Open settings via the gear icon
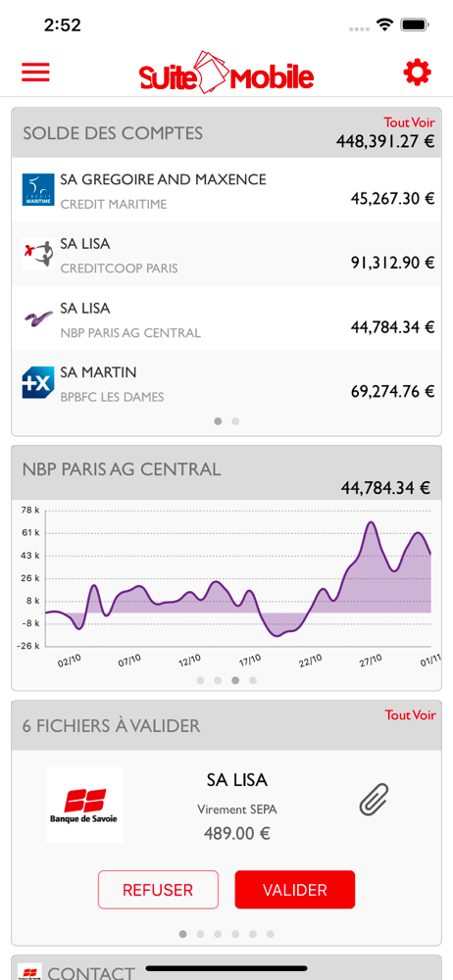The height and width of the screenshot is (980, 453). pos(418,73)
